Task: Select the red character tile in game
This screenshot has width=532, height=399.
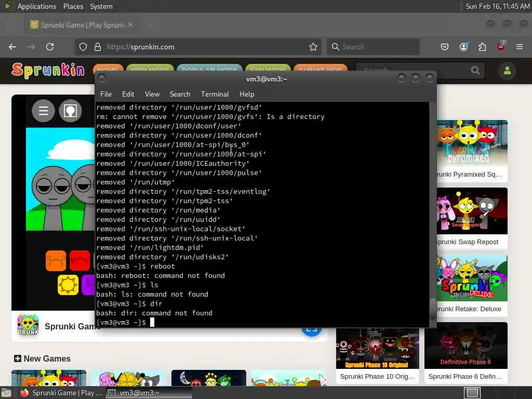Action: (79, 261)
